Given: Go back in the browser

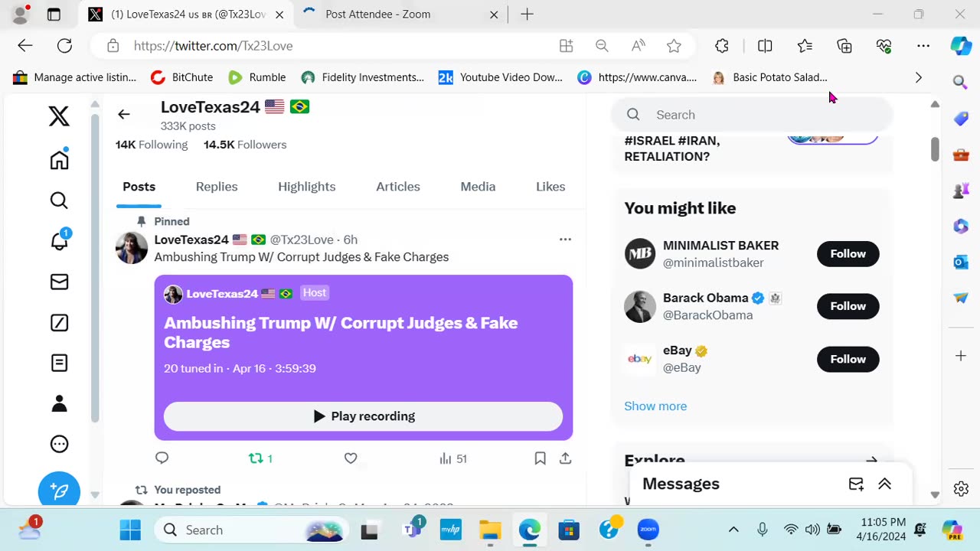Looking at the screenshot, I should [x=25, y=46].
